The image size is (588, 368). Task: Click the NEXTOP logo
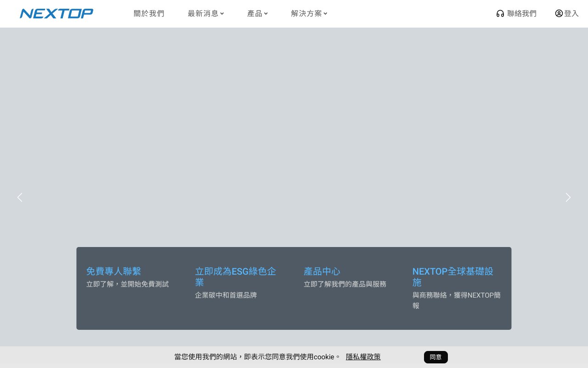[56, 13]
